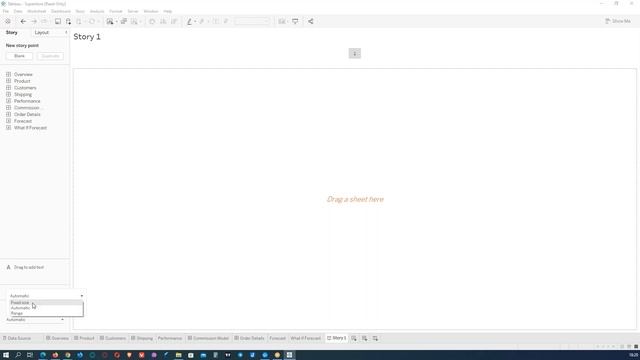Click the File Explorer taskbar icon

pos(178,355)
